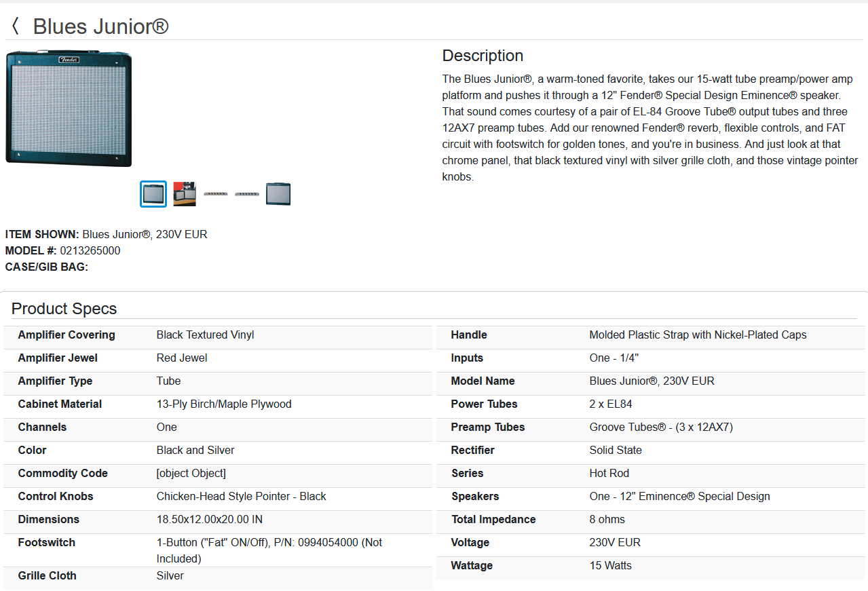Click the Chicken-Head Style Pointer - Black value
Screen dimensions: 868x591
tap(242, 496)
